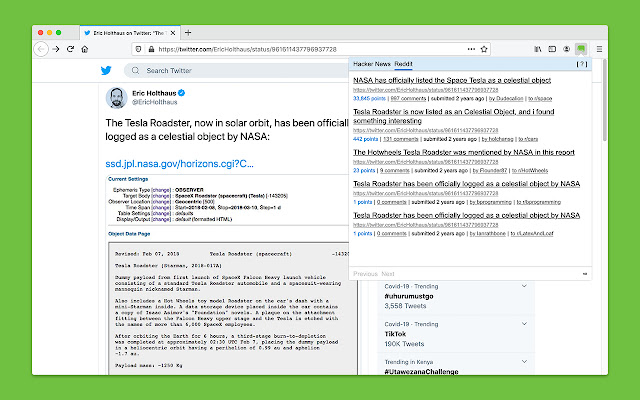Image resolution: width=640 pixels, height=400 pixels.
Task: Open the TikTok trending topic
Action: (x=395, y=334)
